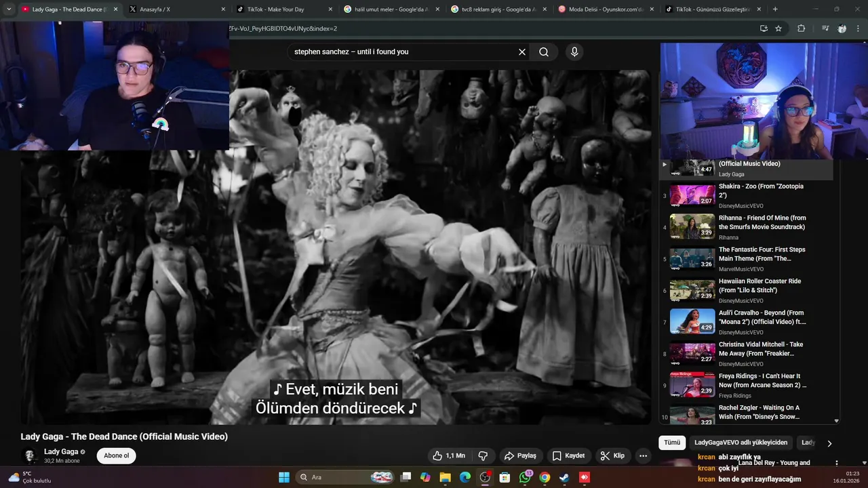Click Windows taskbar Ara search box
Image resolution: width=868 pixels, height=488 pixels.
pyautogui.click(x=346, y=477)
